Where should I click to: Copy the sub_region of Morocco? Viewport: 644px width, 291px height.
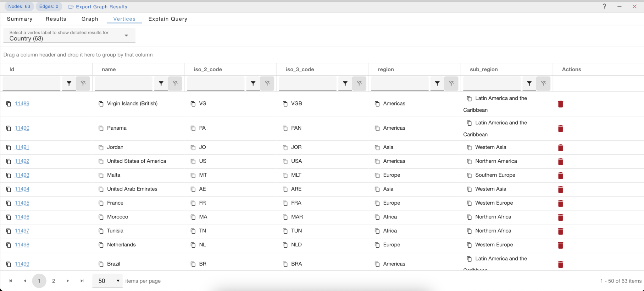click(x=469, y=217)
